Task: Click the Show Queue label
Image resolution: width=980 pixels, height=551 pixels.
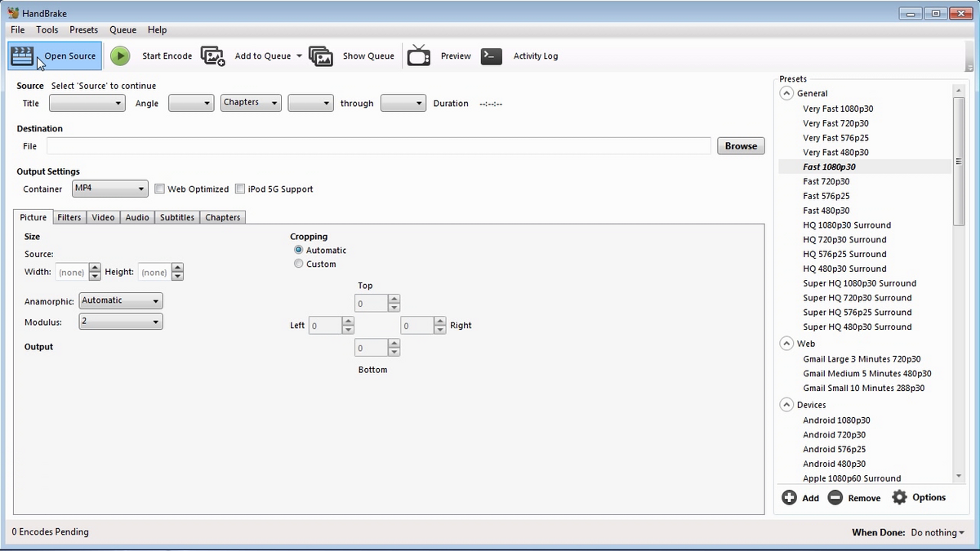Action: pos(368,56)
